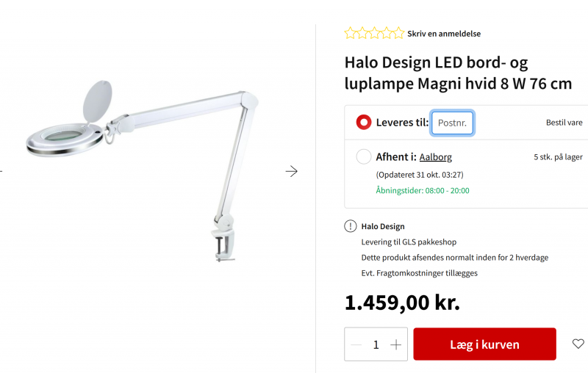Increase quantity with the plus button
This screenshot has width=588, height=373.
tap(395, 344)
